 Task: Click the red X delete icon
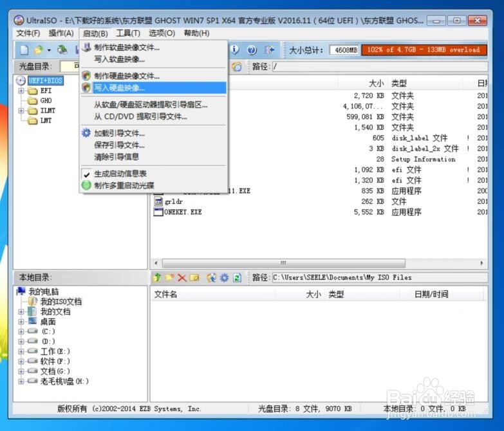[182, 278]
